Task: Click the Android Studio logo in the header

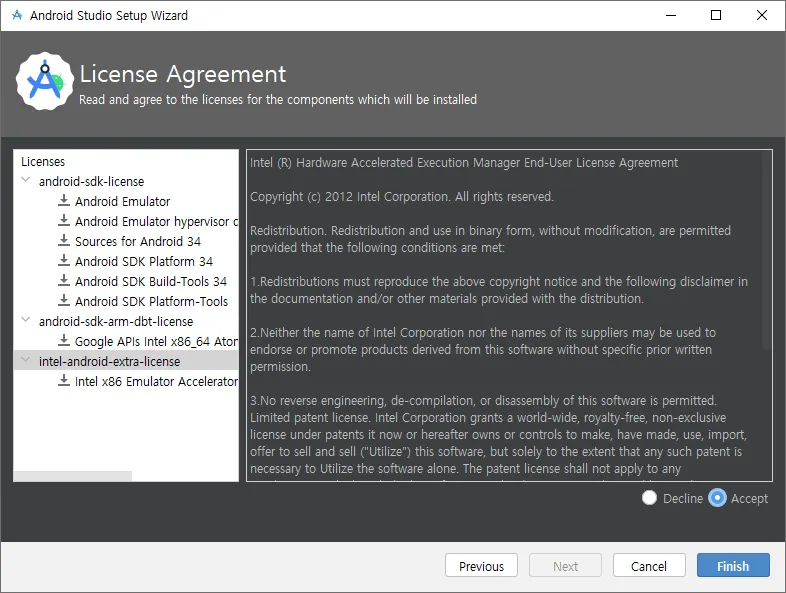Action: point(45,81)
